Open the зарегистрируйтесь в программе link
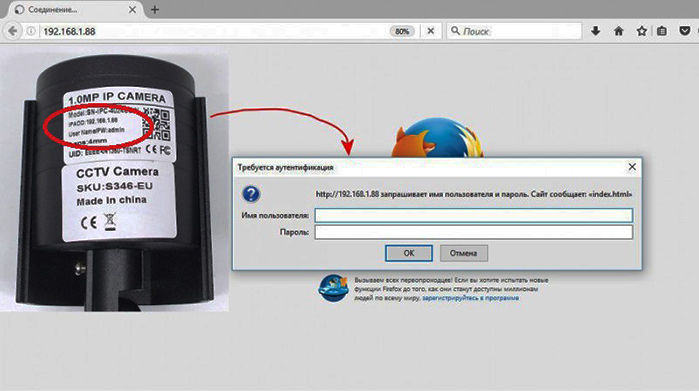The image size is (699, 391). 470,298
